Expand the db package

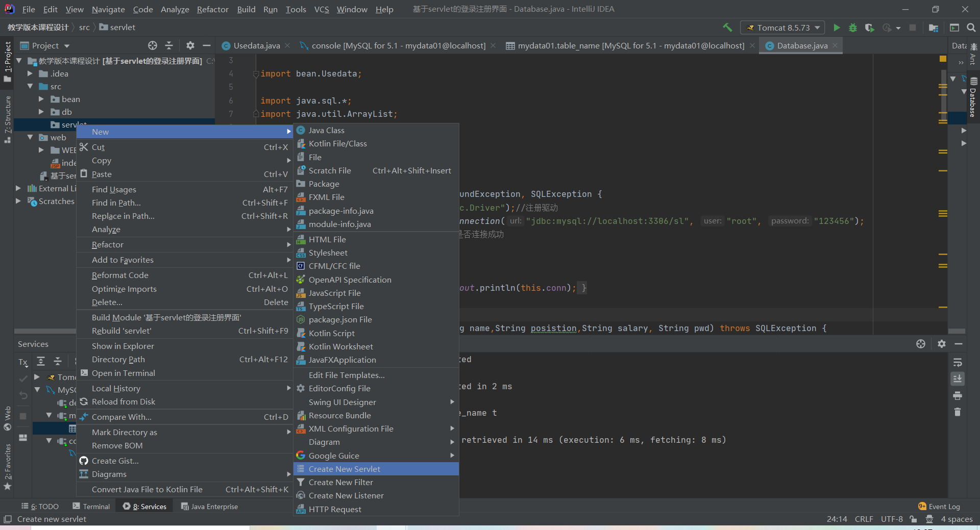pyautogui.click(x=41, y=112)
